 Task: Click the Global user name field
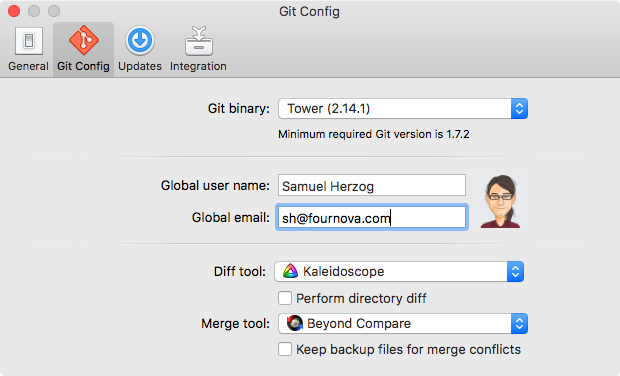tap(372, 185)
